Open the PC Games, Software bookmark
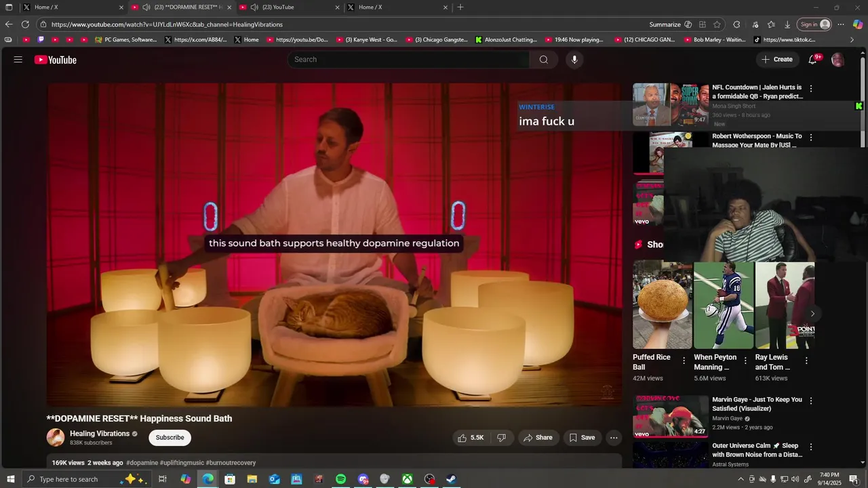Screen dimensions: 868x488 click(126, 40)
